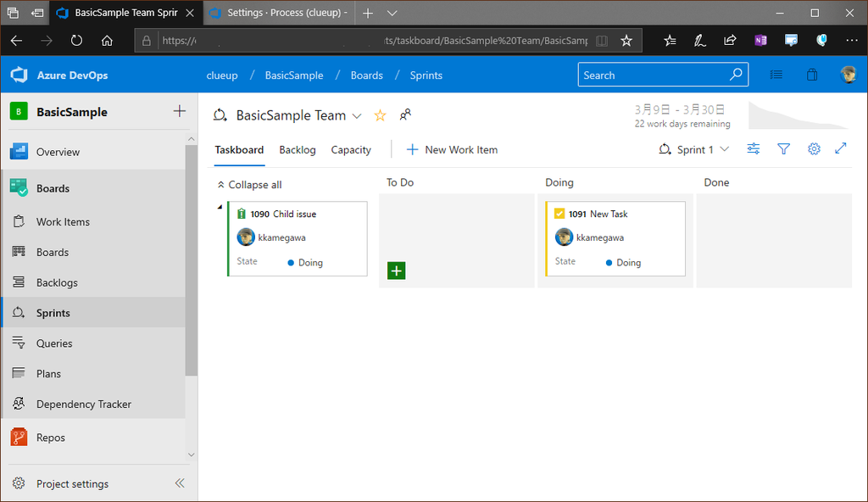868x502 pixels.
Task: Open a new browser tab
Action: [x=368, y=13]
